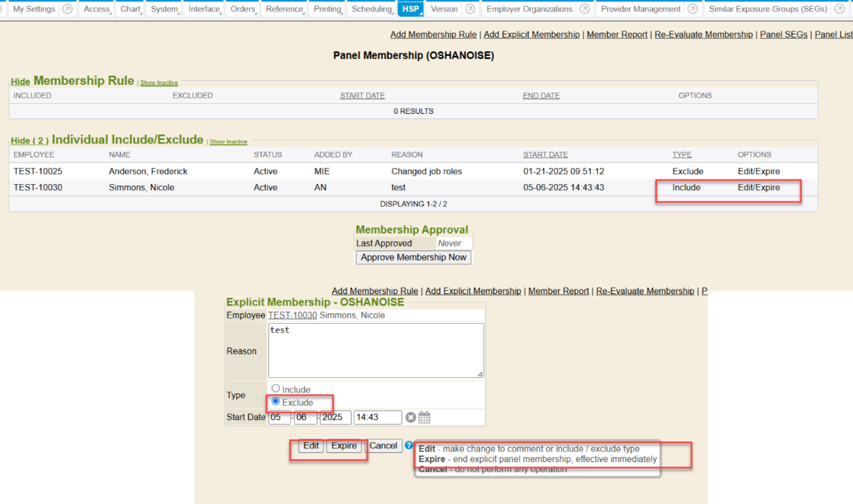This screenshot has height=504, width=853.
Task: Click the arrow icon beside Employer Organizations
Action: coord(584,9)
